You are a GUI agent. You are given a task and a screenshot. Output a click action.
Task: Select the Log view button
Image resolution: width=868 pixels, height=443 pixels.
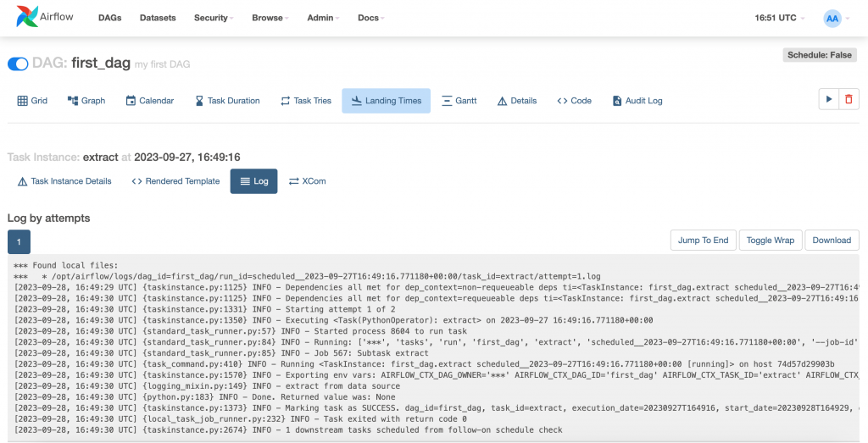[253, 181]
